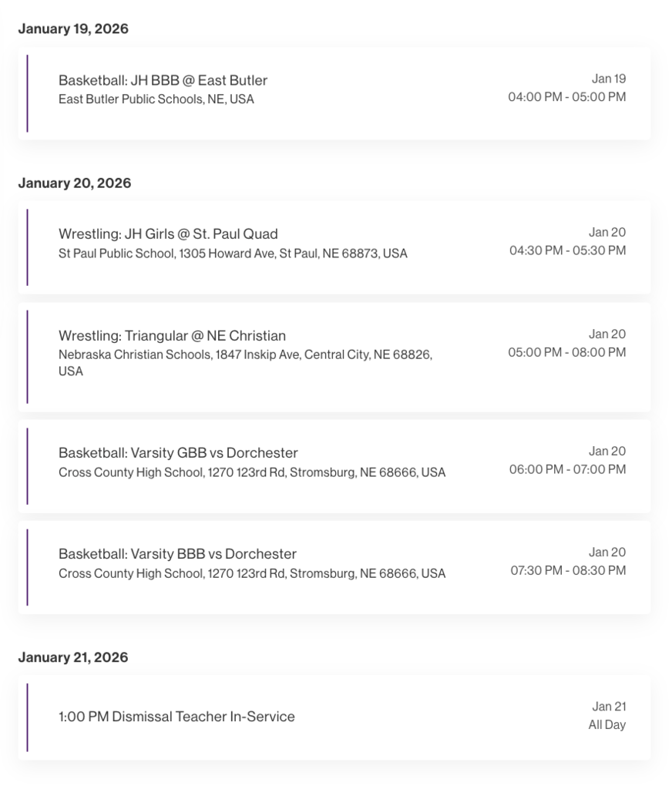
Task: Select the Wrestling: JH Girls @ St. Paul Quad event
Action: pos(168,234)
